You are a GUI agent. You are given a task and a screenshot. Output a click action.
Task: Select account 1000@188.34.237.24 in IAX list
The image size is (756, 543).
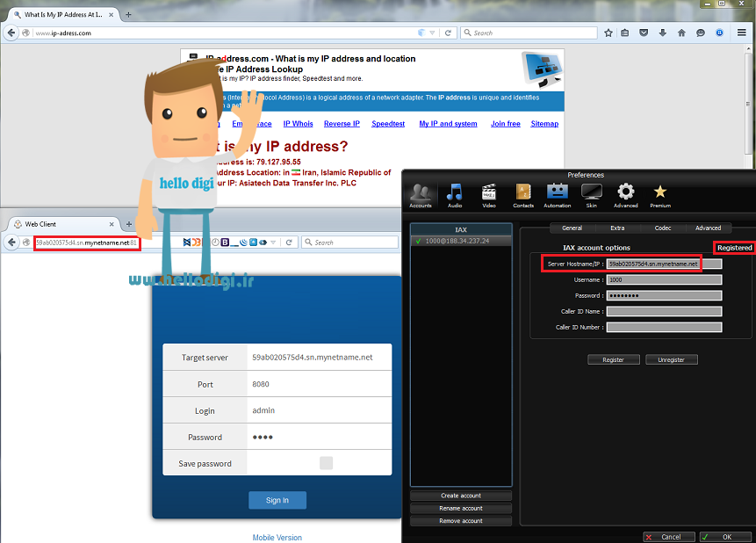461,241
